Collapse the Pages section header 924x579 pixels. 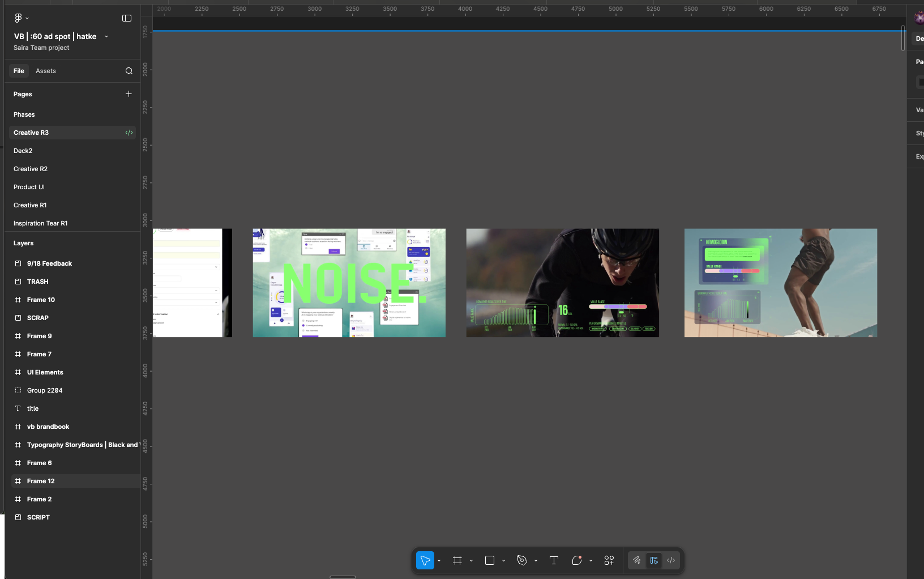23,94
